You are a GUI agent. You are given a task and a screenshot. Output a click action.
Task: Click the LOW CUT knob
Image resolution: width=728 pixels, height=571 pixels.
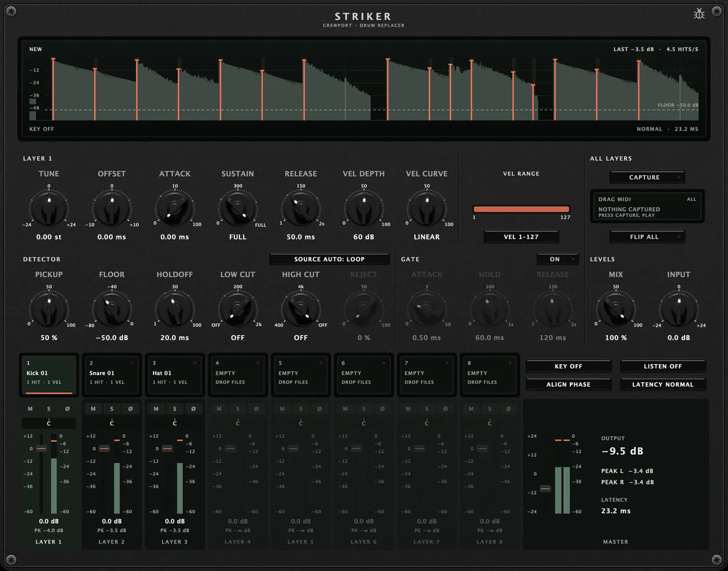point(238,309)
